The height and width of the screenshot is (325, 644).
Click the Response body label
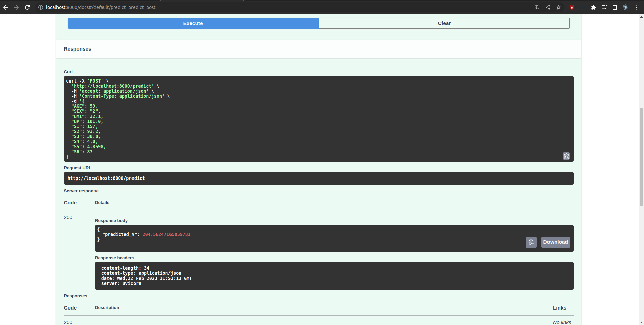pyautogui.click(x=111, y=221)
